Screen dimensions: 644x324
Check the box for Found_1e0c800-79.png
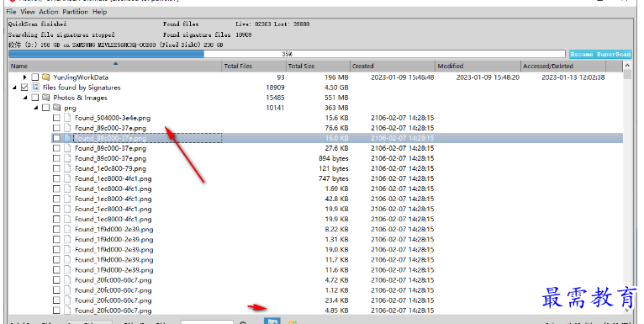point(56,168)
